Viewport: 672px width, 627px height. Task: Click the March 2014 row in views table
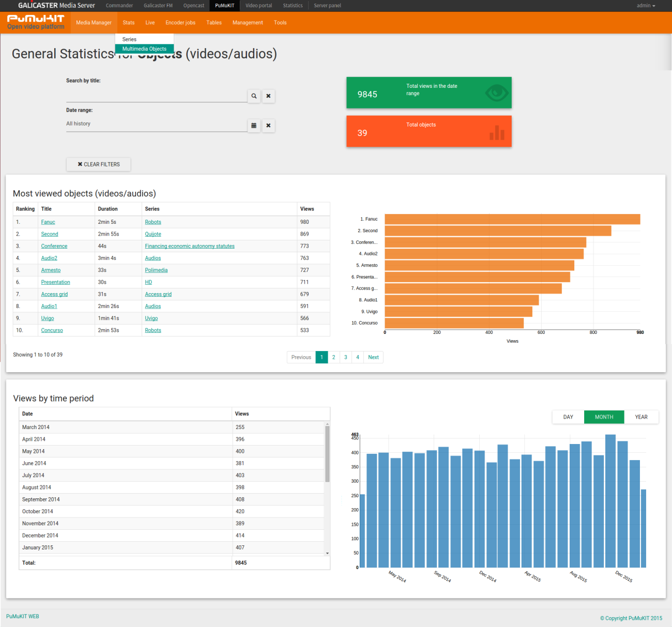[172, 427]
